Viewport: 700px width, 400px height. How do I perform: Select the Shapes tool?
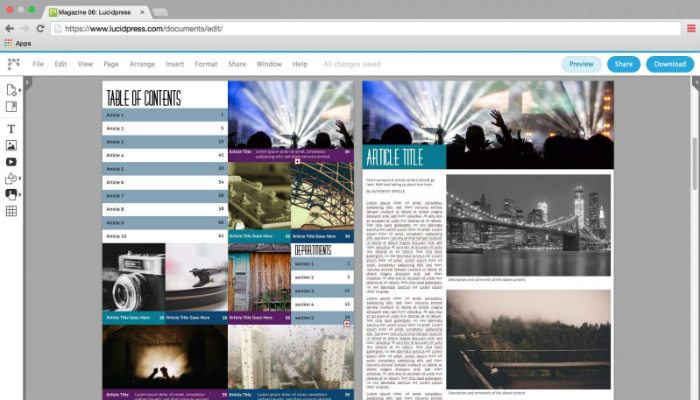coord(11,179)
